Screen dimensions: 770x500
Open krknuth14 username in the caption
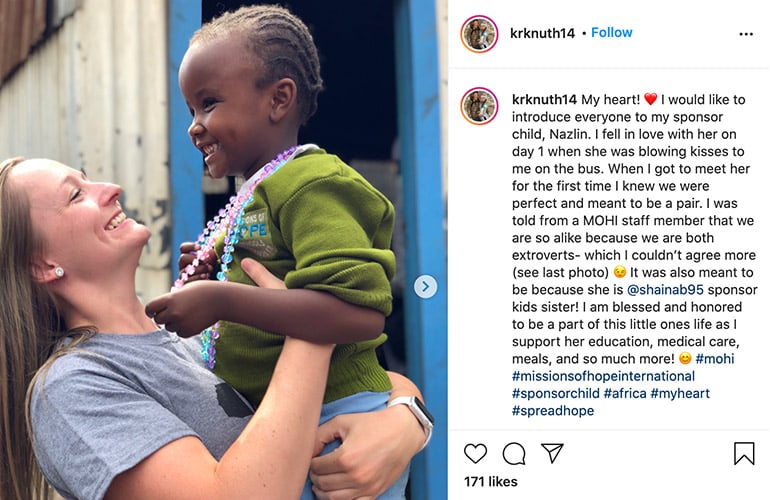tap(544, 100)
